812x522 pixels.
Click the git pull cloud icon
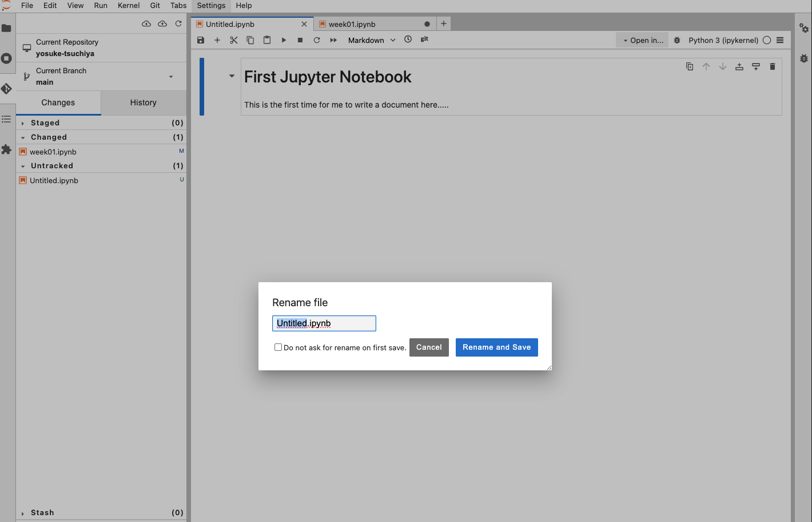146,23
